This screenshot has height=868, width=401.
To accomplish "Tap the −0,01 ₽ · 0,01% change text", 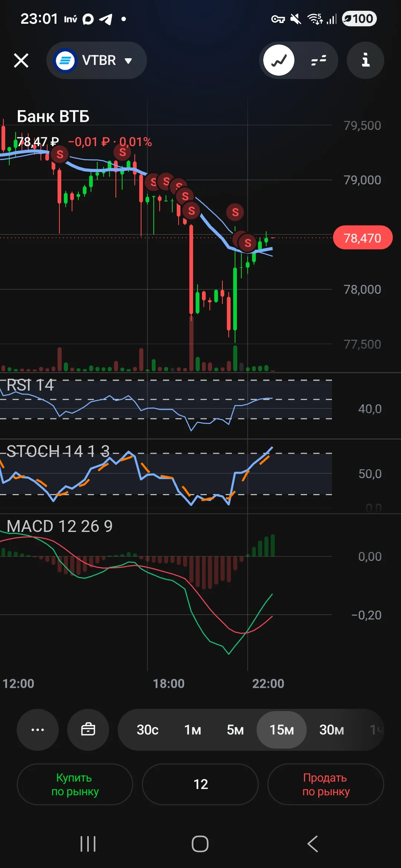I will (110, 142).
